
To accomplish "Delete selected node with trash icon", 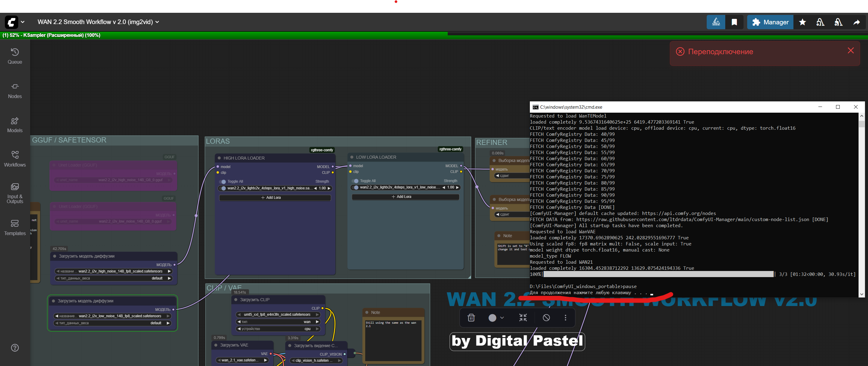I will point(471,318).
